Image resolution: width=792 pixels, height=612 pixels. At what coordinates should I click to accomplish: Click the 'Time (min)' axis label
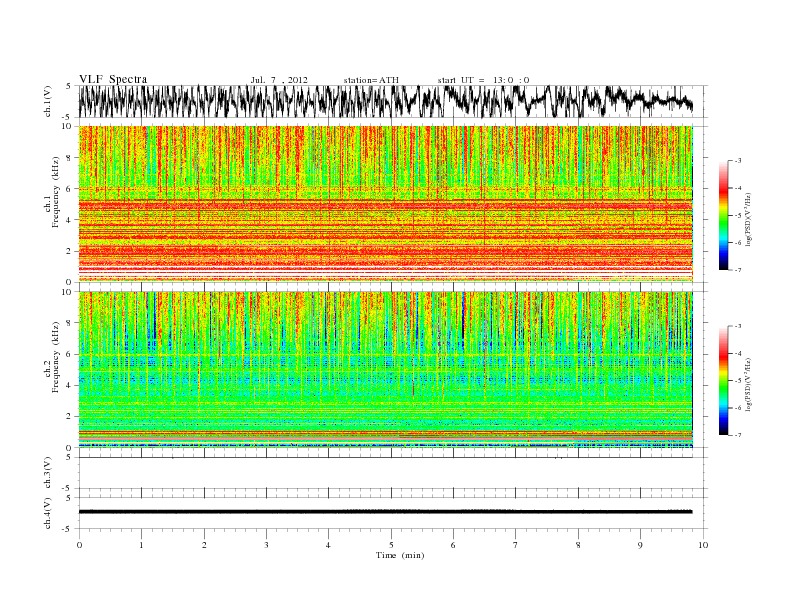pyautogui.click(x=400, y=555)
